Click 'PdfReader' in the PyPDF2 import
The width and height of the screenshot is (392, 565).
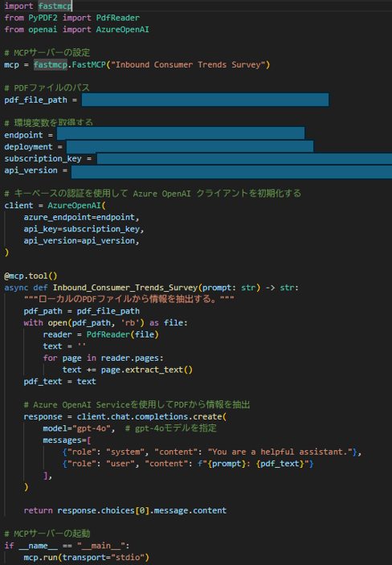coord(118,18)
